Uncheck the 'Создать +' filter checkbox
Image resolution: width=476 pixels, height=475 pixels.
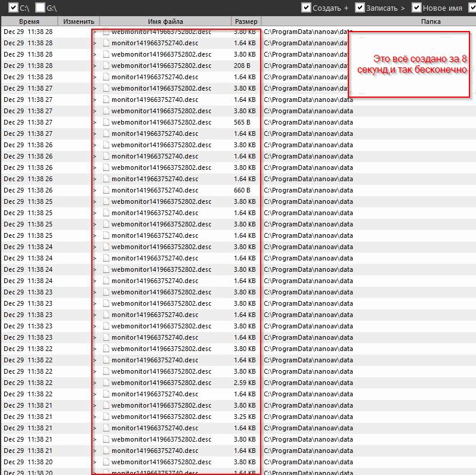pyautogui.click(x=307, y=8)
